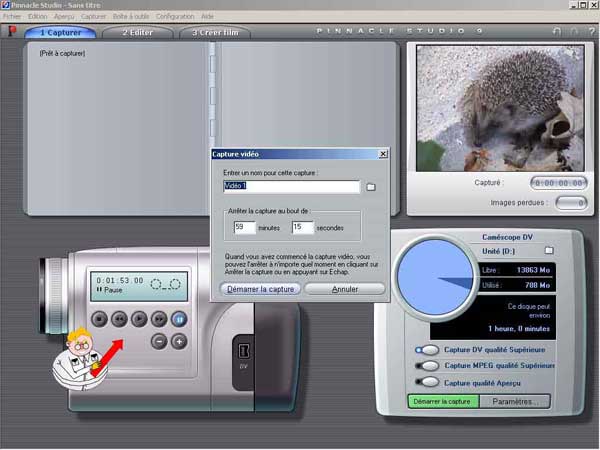Open the Aide menu
This screenshot has width=600, height=450.
click(207, 16)
